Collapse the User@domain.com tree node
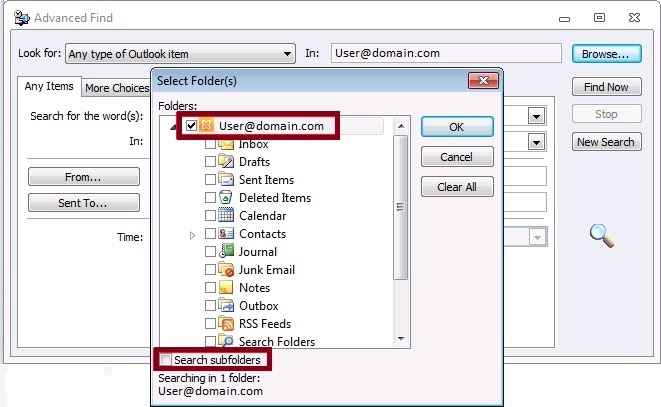The width and height of the screenshot is (661, 407). click(173, 127)
